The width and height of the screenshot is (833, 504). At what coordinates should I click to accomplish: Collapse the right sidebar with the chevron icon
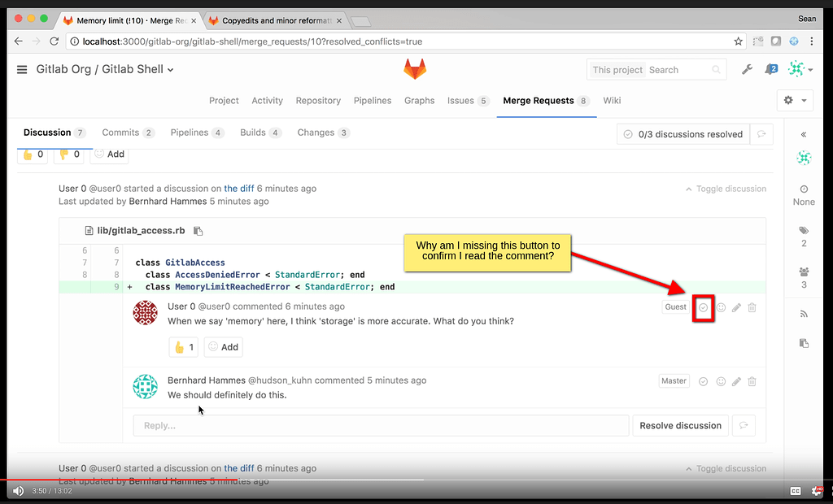(x=804, y=135)
